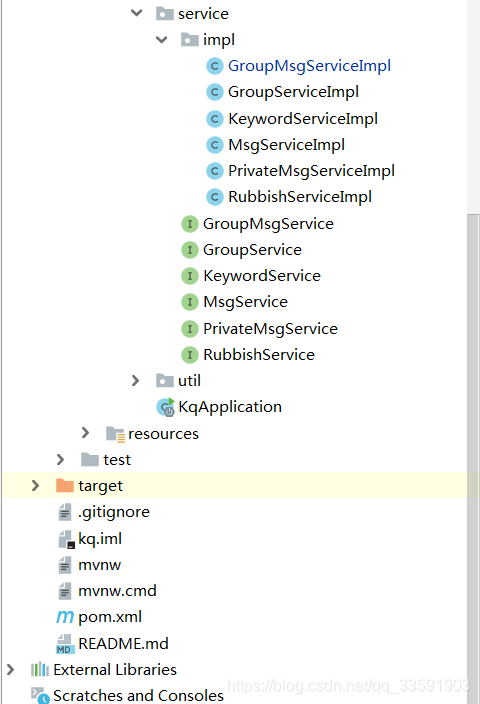Click the RubbishServiceImpl class icon

tap(215, 197)
